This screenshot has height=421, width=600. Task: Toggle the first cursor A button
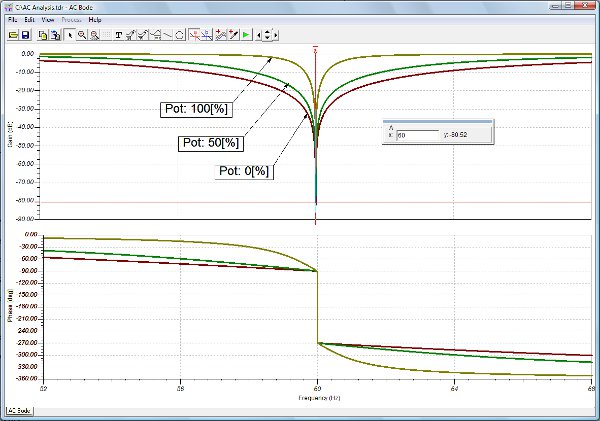(195, 34)
